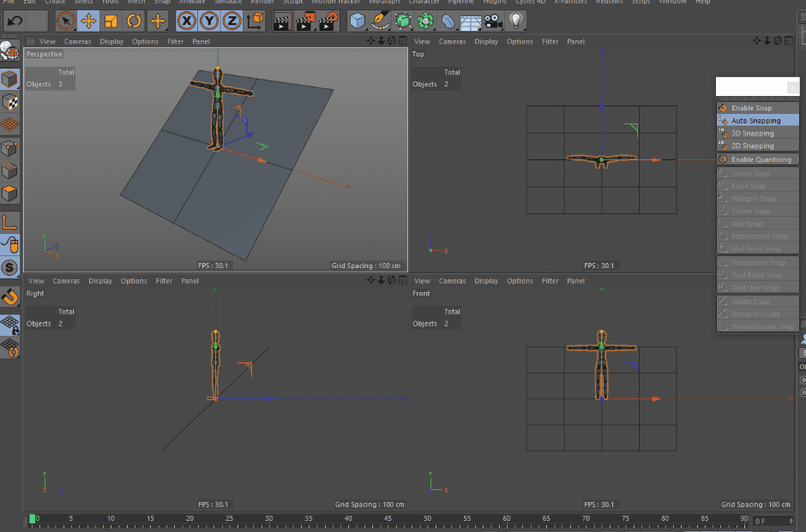Click Top viewport toggle view icon
Viewport: 806px width, 532px height.
tap(789, 40)
